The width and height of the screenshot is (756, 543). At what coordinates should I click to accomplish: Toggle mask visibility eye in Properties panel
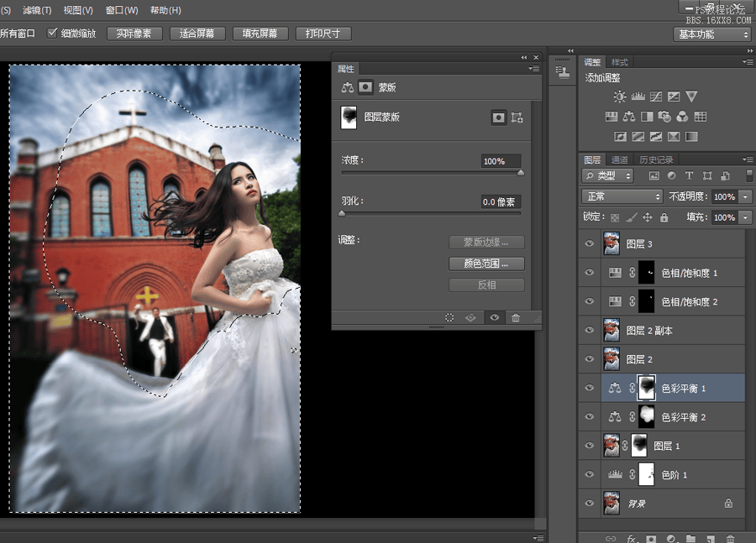coord(494,317)
